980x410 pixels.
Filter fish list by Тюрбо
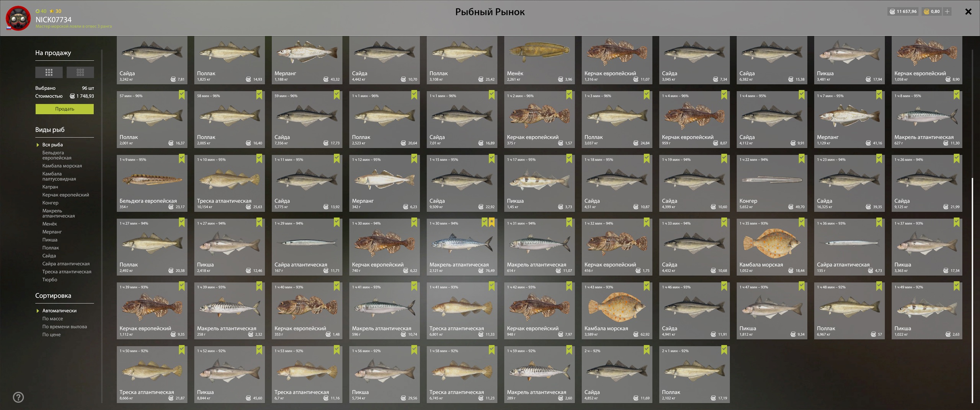point(50,280)
